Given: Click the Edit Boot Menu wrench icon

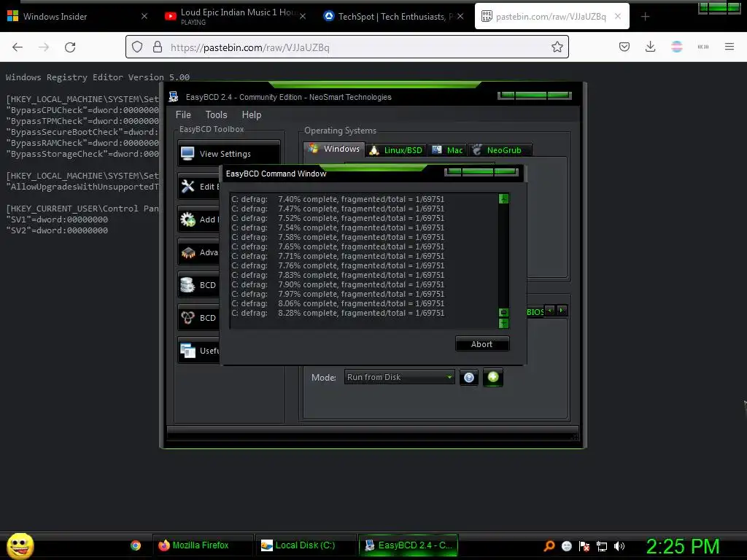Looking at the screenshot, I should 187,186.
